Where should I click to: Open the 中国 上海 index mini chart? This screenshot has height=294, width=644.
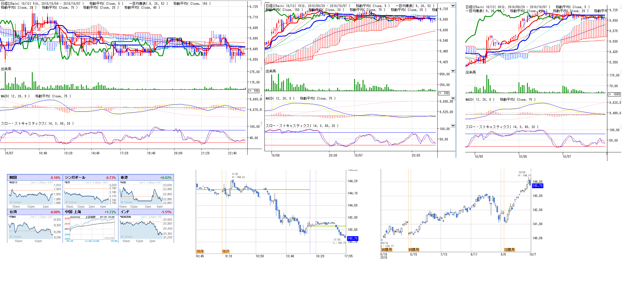[92, 229]
